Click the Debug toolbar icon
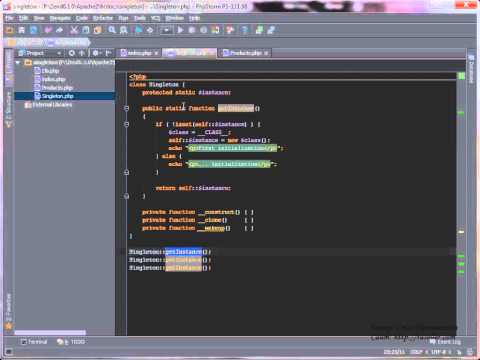 (192, 30)
